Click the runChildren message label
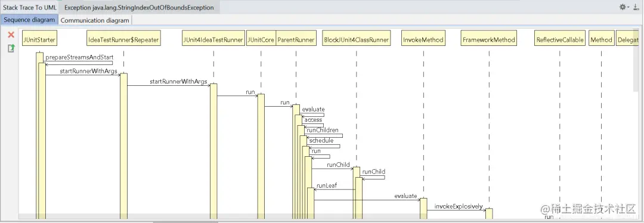Image resolution: width=644 pixels, height=223 pixels. click(x=323, y=130)
